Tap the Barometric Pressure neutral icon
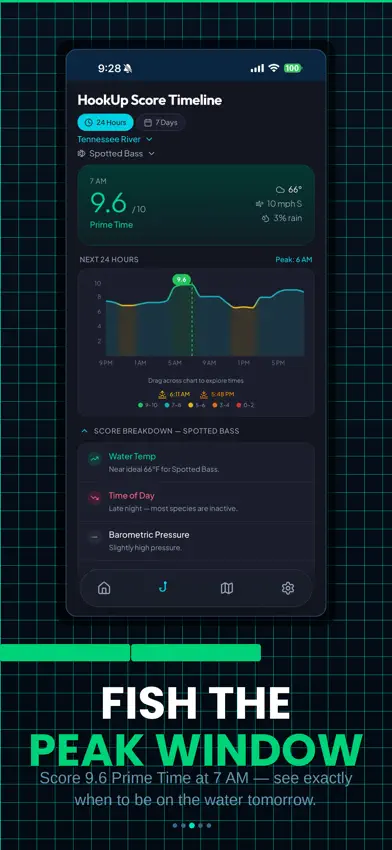This screenshot has height=850, width=392. coord(95,537)
